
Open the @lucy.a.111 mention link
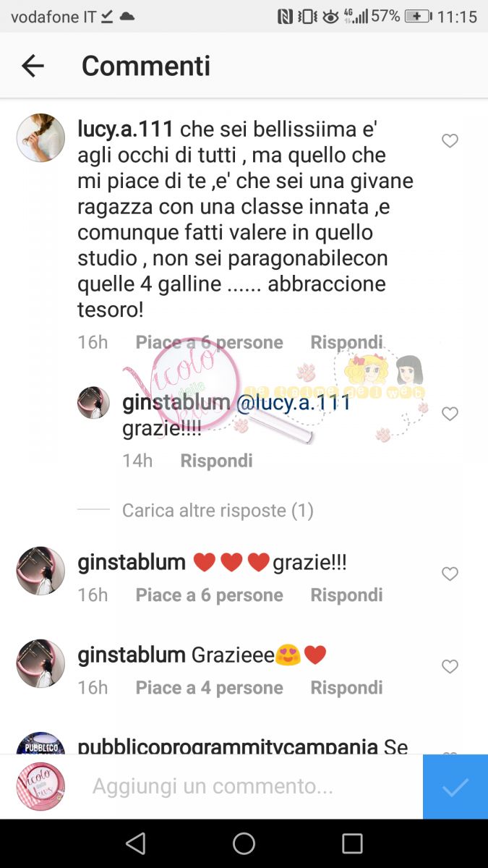point(294,403)
